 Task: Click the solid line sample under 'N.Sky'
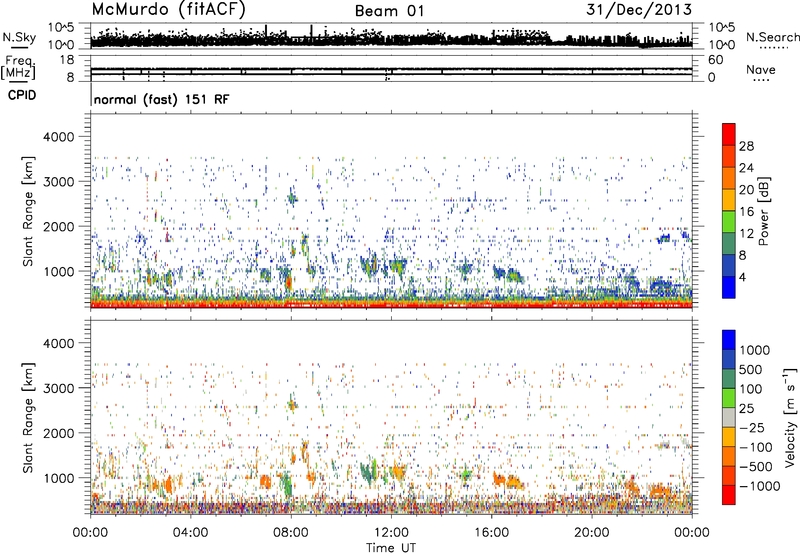[x=19, y=47]
